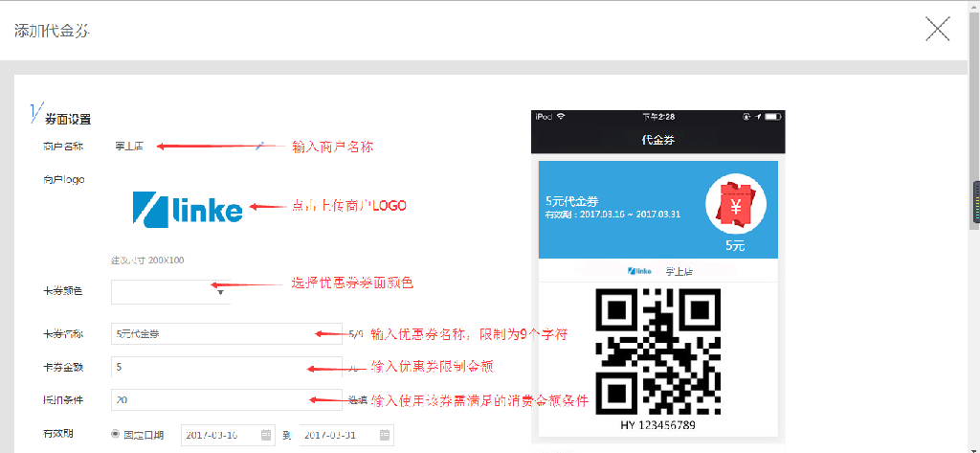Click the QR code in the phone preview
This screenshot has height=453, width=980.
click(x=657, y=351)
